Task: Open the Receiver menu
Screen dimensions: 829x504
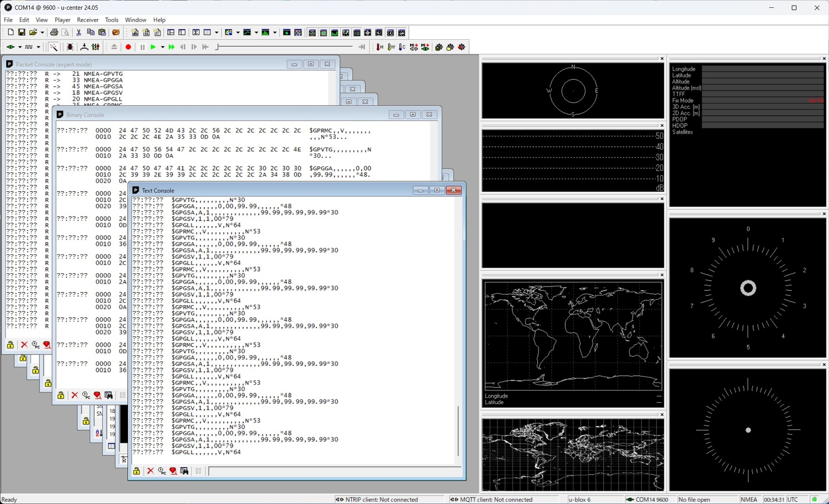Action: pyautogui.click(x=88, y=20)
